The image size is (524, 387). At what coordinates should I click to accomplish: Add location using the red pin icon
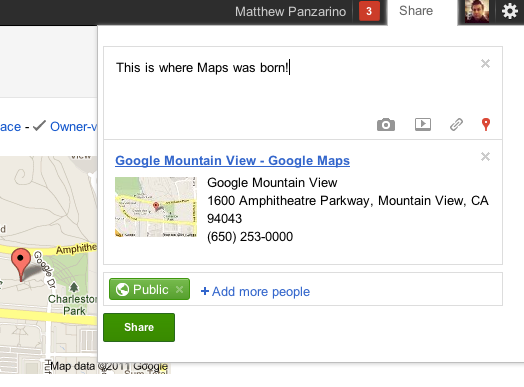tap(486, 124)
